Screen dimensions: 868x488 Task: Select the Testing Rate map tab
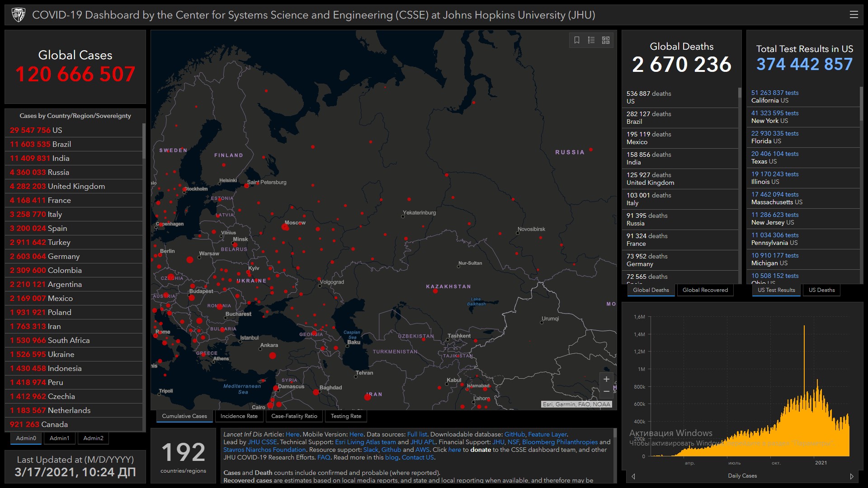(x=346, y=416)
